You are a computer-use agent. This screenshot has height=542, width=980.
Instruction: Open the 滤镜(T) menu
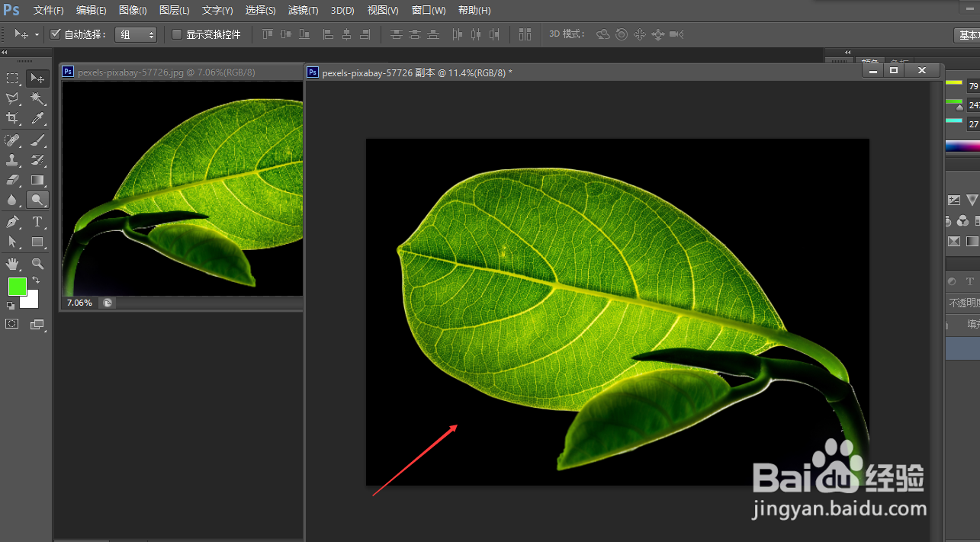303,11
